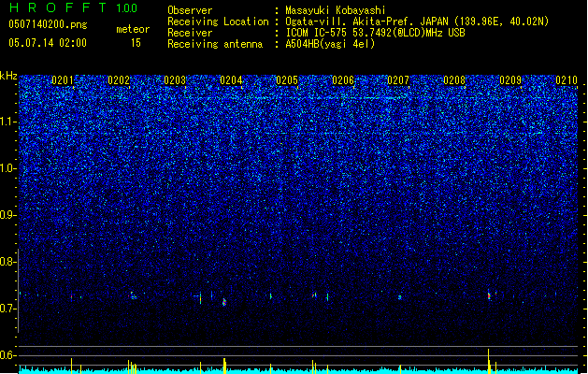
Task: Click the 0205 time marker
Action: pos(287,80)
